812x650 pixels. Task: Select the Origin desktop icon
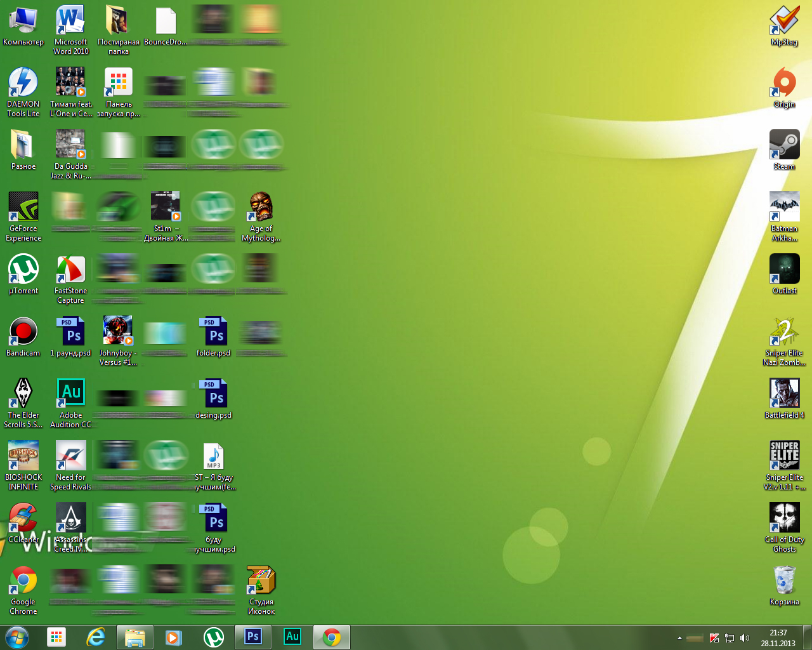coord(784,83)
